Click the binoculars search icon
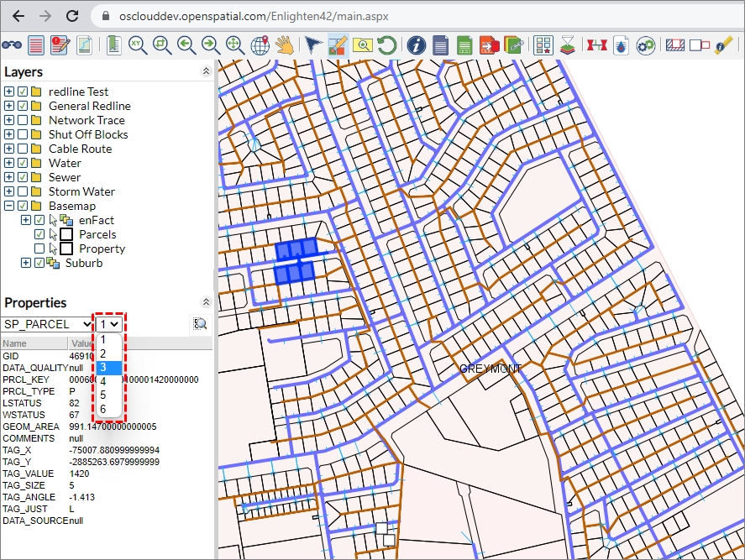The image size is (745, 560). pos(12,45)
